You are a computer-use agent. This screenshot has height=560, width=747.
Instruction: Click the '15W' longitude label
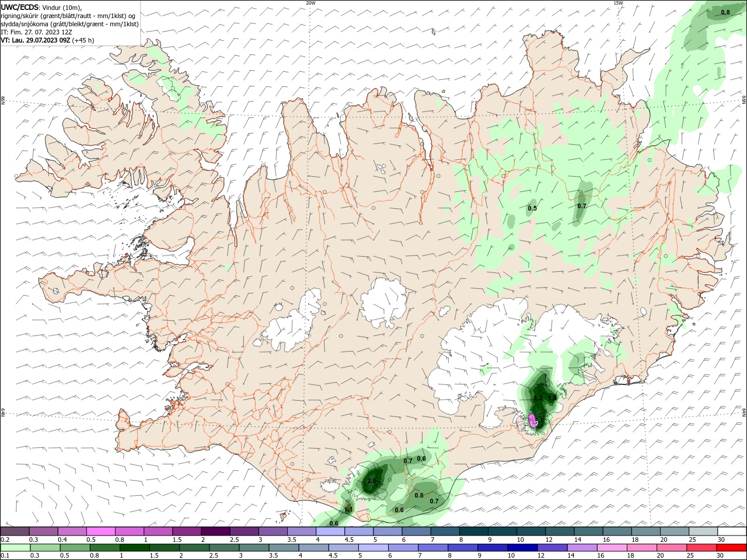click(x=618, y=3)
